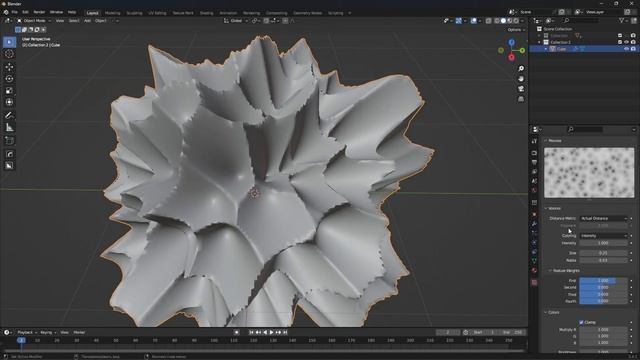The width and height of the screenshot is (640, 360).
Task: Open the File menu
Action: [15, 12]
